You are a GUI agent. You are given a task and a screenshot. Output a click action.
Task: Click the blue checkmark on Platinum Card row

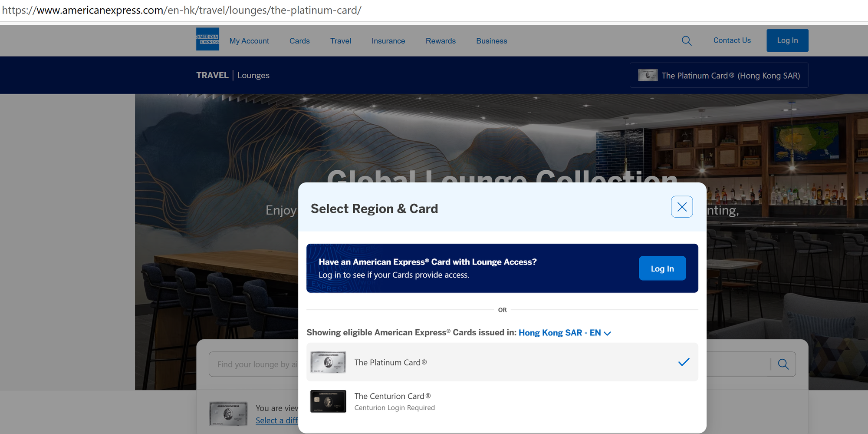(x=684, y=362)
